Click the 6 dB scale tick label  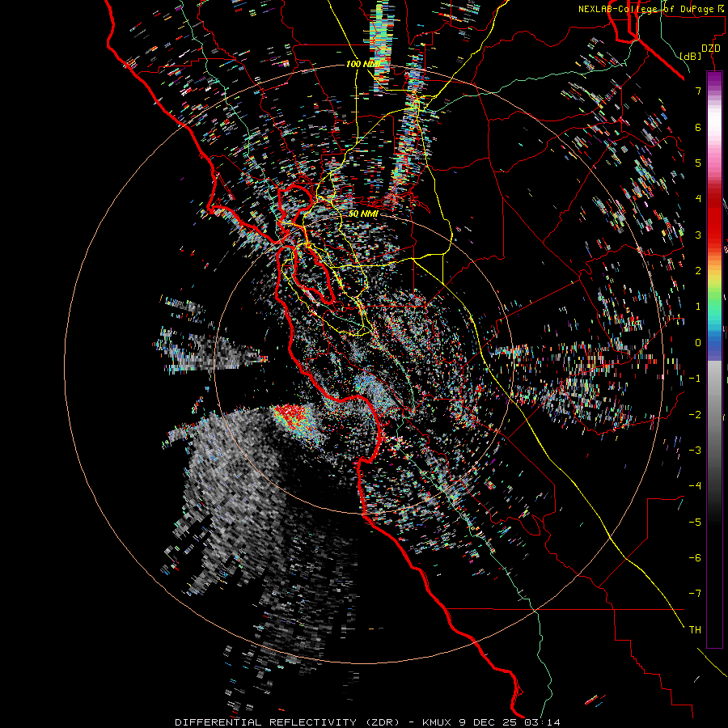click(x=698, y=127)
